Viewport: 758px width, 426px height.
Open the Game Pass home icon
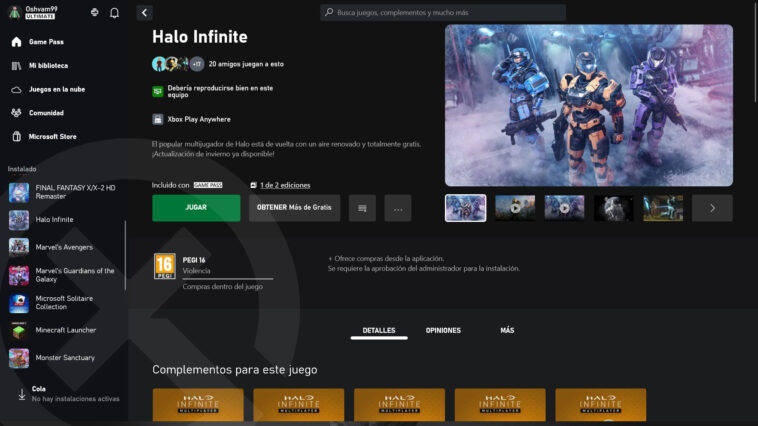pyautogui.click(x=16, y=42)
